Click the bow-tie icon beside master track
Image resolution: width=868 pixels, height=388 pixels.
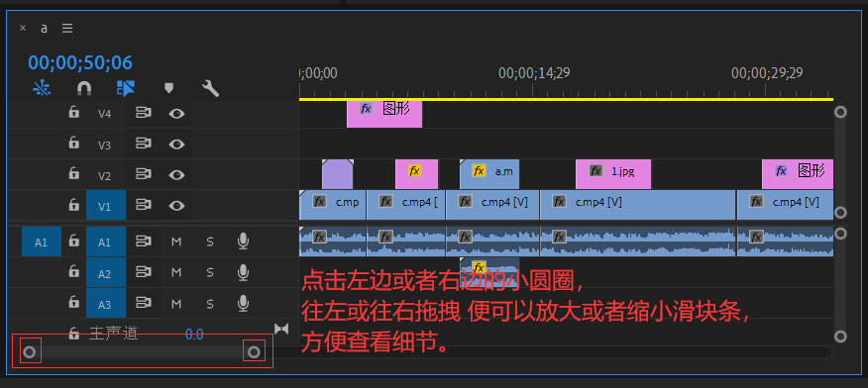coord(281,330)
